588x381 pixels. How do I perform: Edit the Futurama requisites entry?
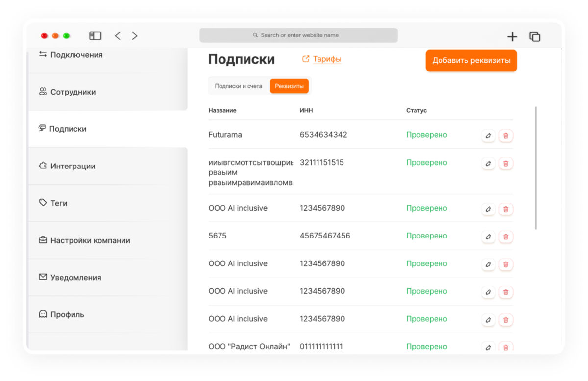click(488, 136)
